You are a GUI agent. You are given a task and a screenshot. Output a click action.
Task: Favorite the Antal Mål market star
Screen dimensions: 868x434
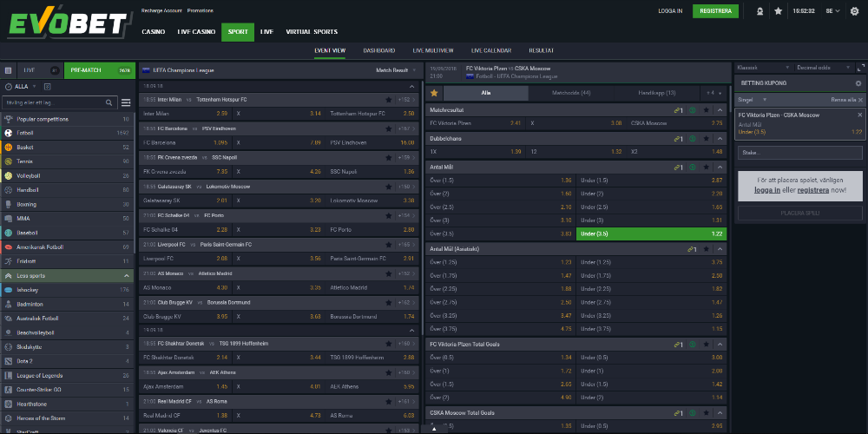(x=706, y=167)
